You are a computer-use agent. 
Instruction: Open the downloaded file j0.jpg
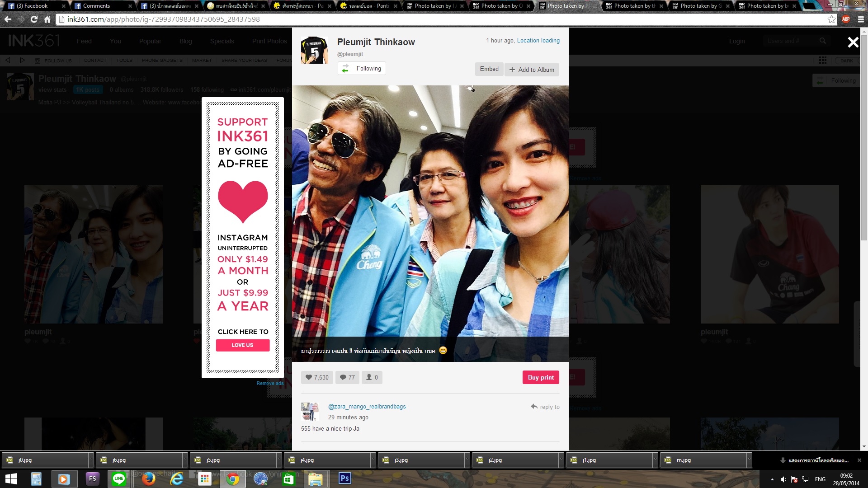pos(45,460)
